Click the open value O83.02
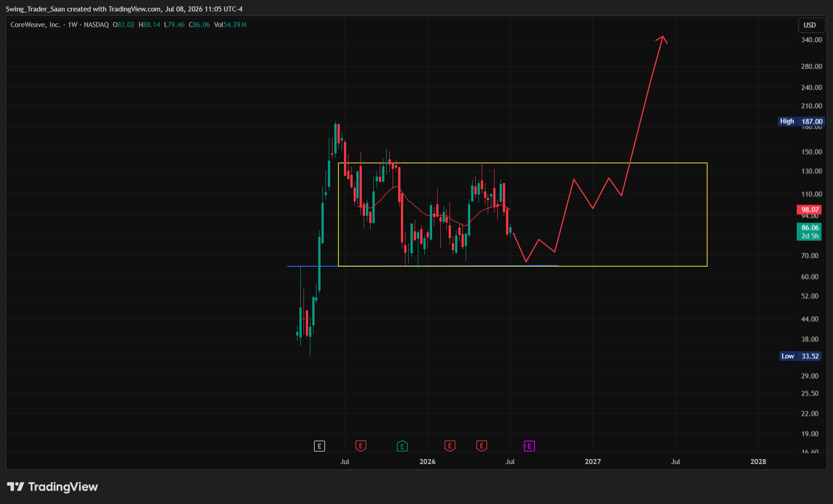This screenshot has height=504, width=833. coord(124,25)
